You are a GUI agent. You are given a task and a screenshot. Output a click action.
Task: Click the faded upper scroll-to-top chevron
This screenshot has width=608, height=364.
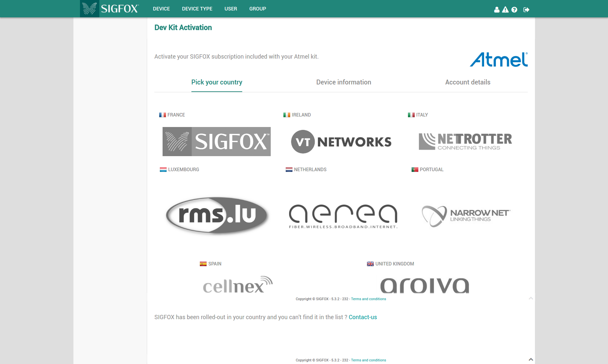click(x=531, y=298)
